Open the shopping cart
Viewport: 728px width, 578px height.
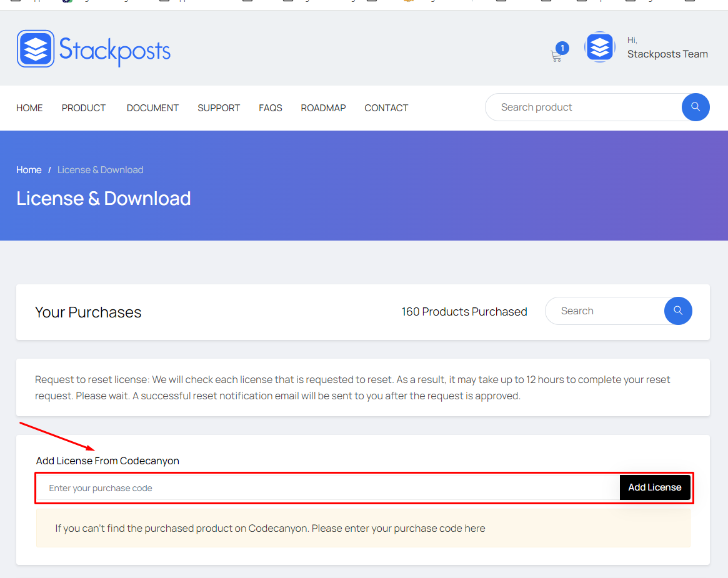click(x=556, y=56)
